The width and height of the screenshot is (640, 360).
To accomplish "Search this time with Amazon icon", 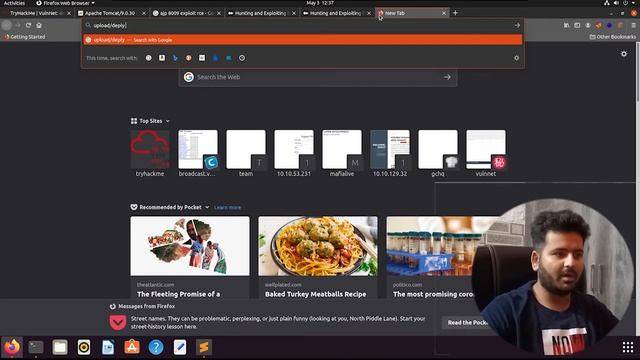I will click(x=162, y=58).
